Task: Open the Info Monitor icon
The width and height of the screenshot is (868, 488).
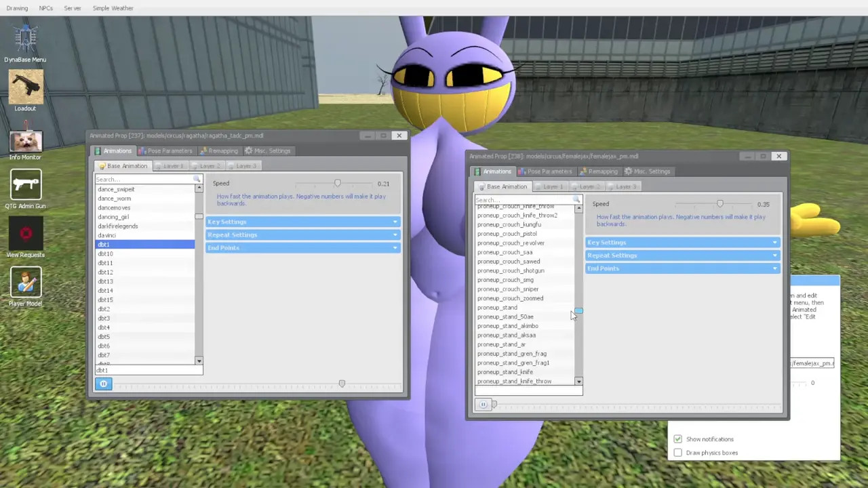Action: coord(25,139)
